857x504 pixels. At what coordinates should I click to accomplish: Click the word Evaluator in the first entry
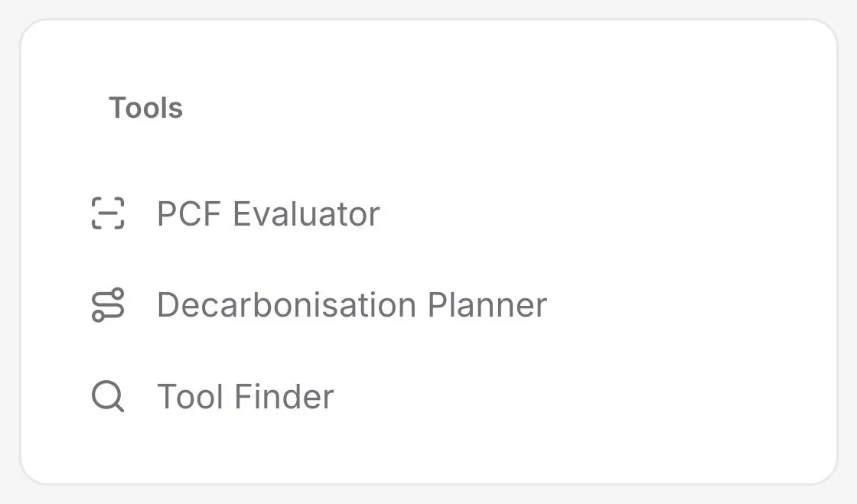point(306,213)
